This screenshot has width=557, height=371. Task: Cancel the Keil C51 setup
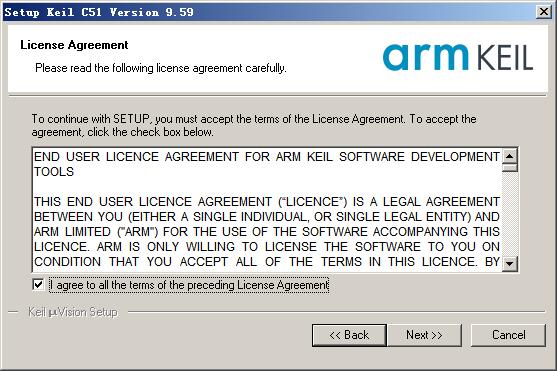pos(508,335)
